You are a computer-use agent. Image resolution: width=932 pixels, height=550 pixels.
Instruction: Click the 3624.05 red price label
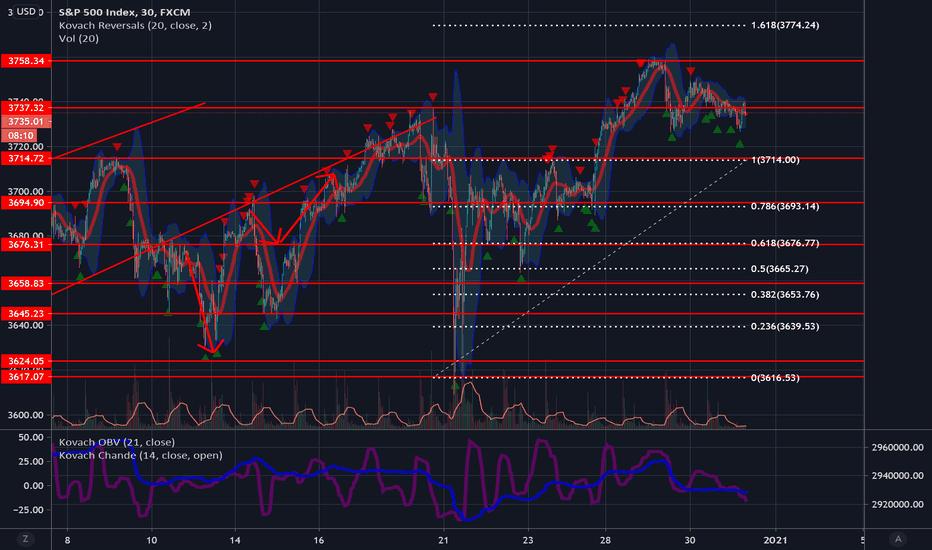coord(26,361)
